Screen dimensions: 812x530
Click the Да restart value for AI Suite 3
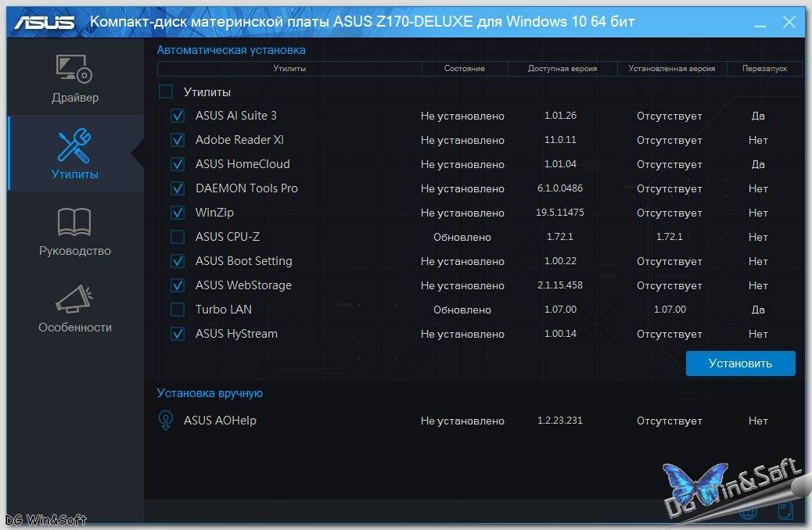coord(758,116)
